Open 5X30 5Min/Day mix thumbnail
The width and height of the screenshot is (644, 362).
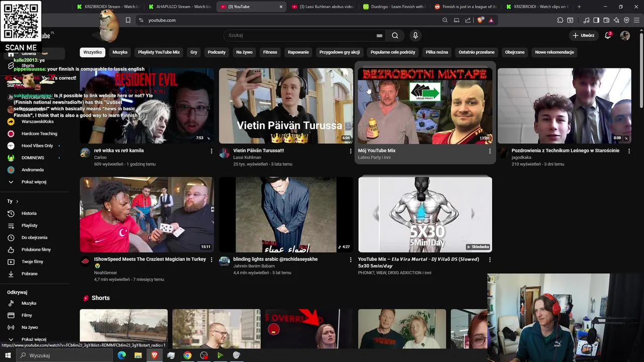pos(425,215)
